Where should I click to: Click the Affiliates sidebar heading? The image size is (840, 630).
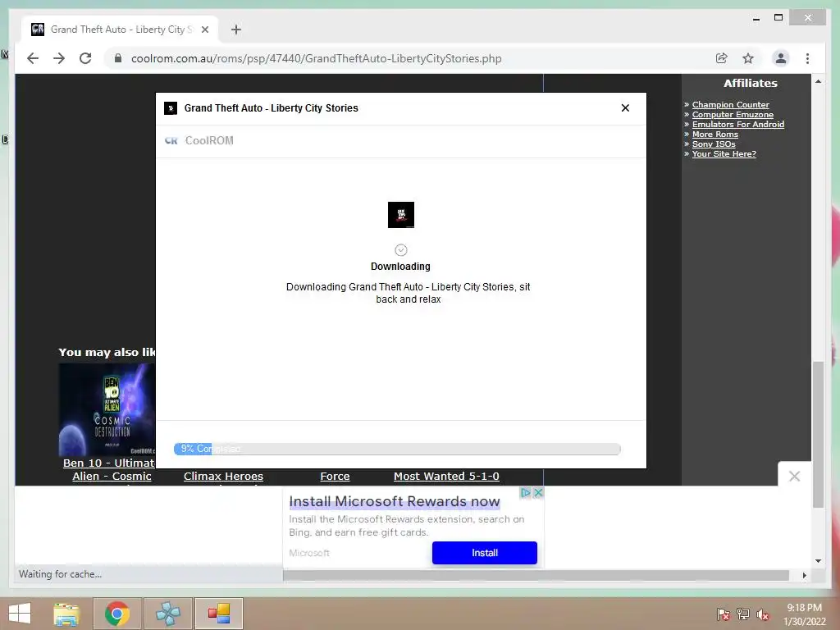[750, 83]
